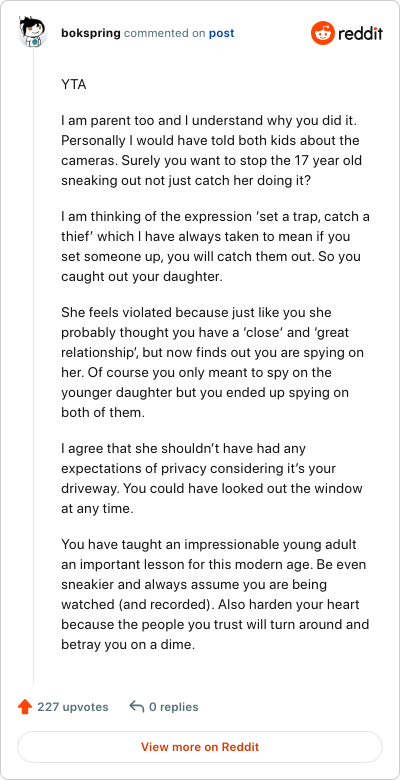
Task: Upvote the comment with the orange arrow
Action: click(25, 706)
